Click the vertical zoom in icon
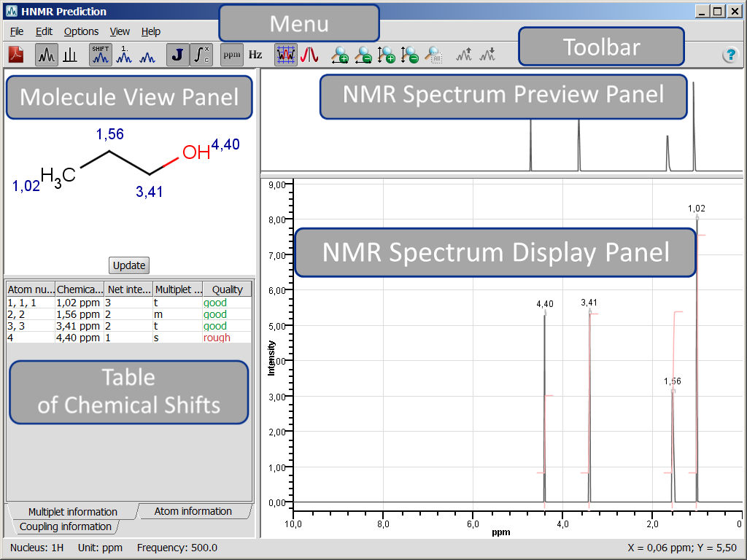Image resolution: width=747 pixels, height=560 pixels. (386, 55)
